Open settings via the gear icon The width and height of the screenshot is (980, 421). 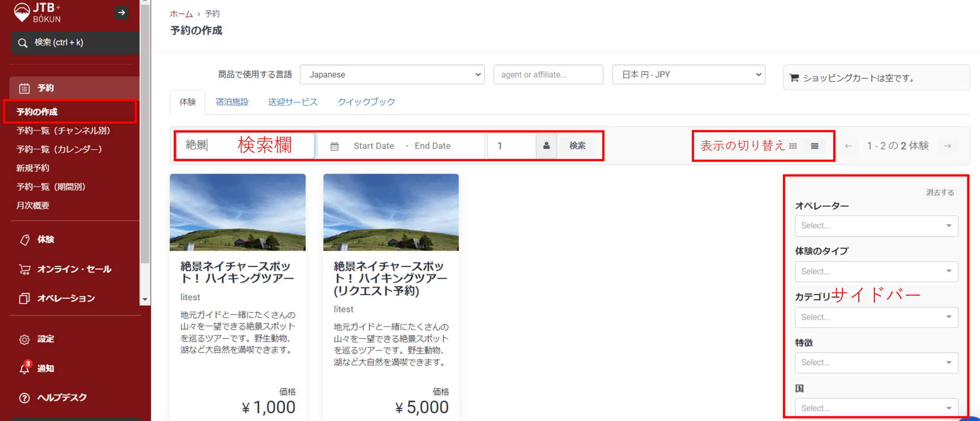[x=24, y=339]
